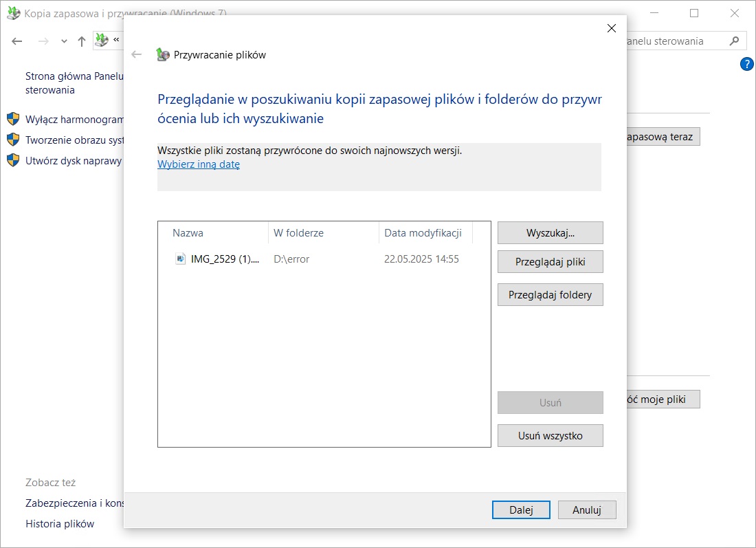756x548 pixels.
Task: Click the blue help question mark icon
Action: [746, 65]
